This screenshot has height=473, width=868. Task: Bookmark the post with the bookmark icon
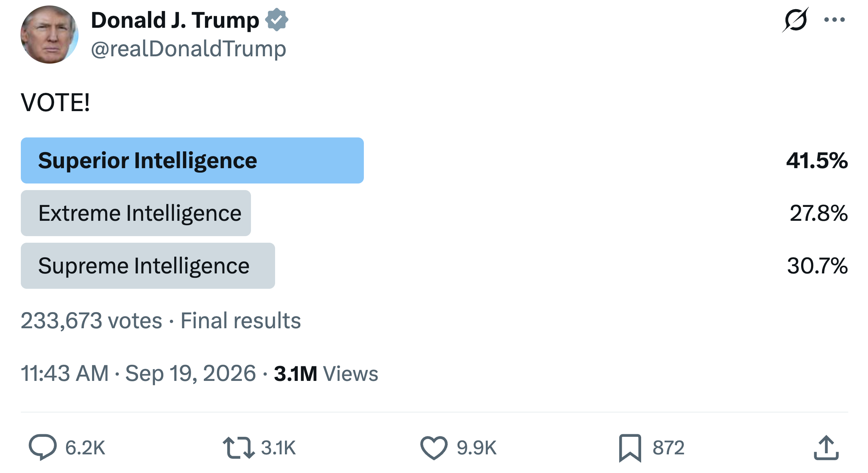tap(630, 448)
